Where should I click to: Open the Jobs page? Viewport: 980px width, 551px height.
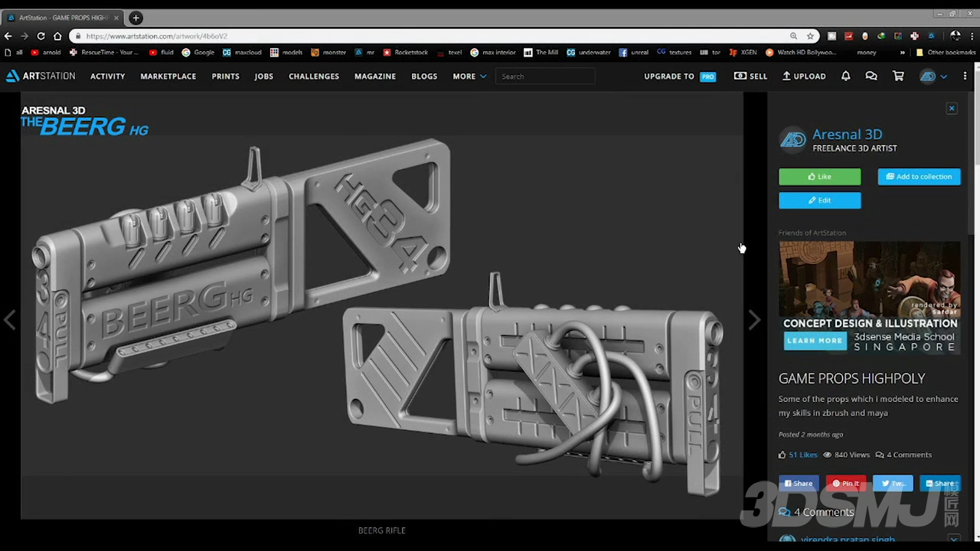pyautogui.click(x=263, y=77)
